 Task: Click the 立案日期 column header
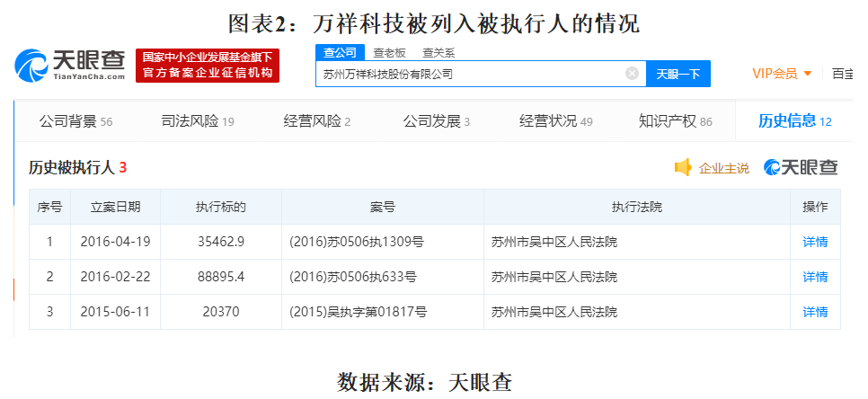tap(115, 207)
